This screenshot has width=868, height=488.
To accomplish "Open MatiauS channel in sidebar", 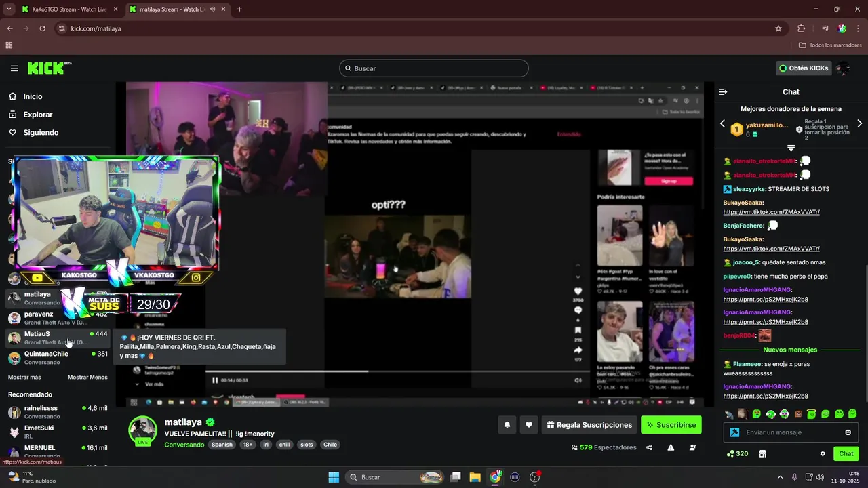I will [x=58, y=338].
